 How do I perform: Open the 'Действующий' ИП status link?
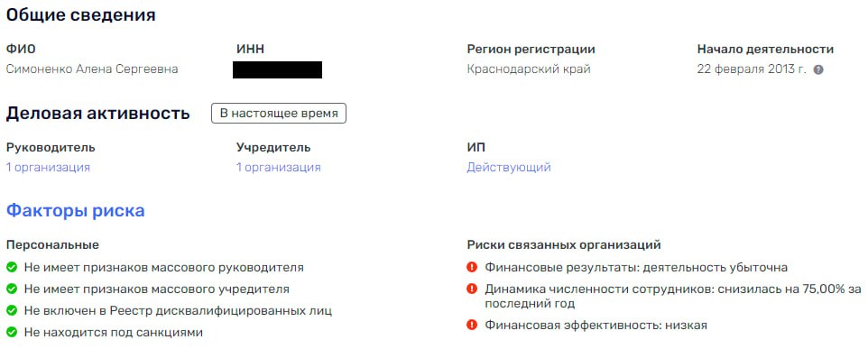(509, 168)
